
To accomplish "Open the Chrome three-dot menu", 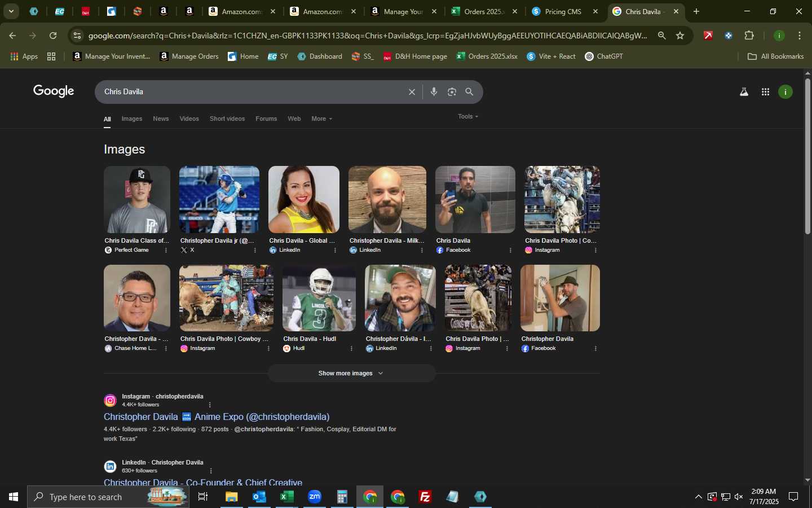I will coord(800,36).
